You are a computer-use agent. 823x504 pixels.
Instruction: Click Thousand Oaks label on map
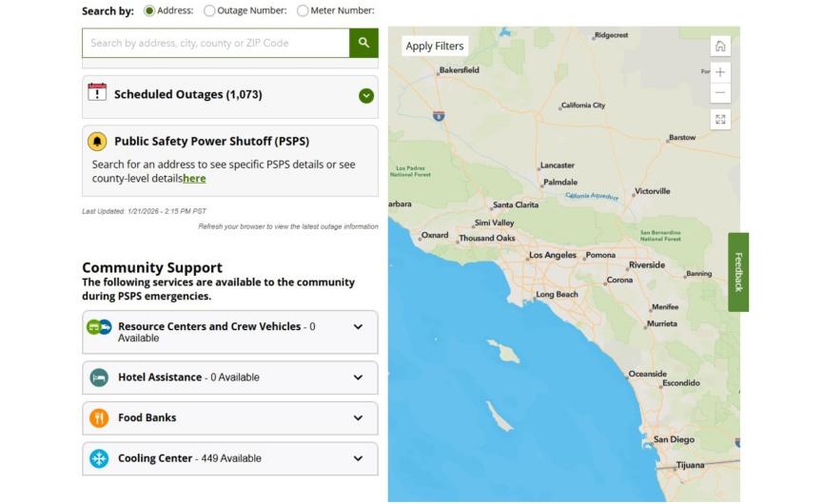pos(486,238)
